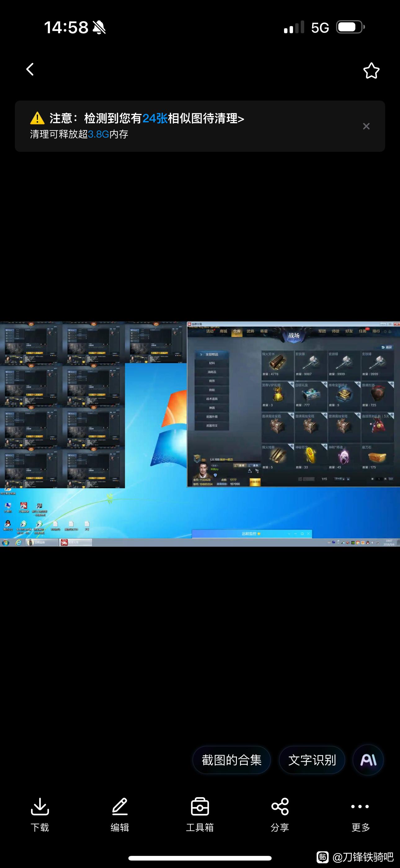Select the 仓库 warehouse tab
This screenshot has width=400, height=868.
tap(237, 331)
